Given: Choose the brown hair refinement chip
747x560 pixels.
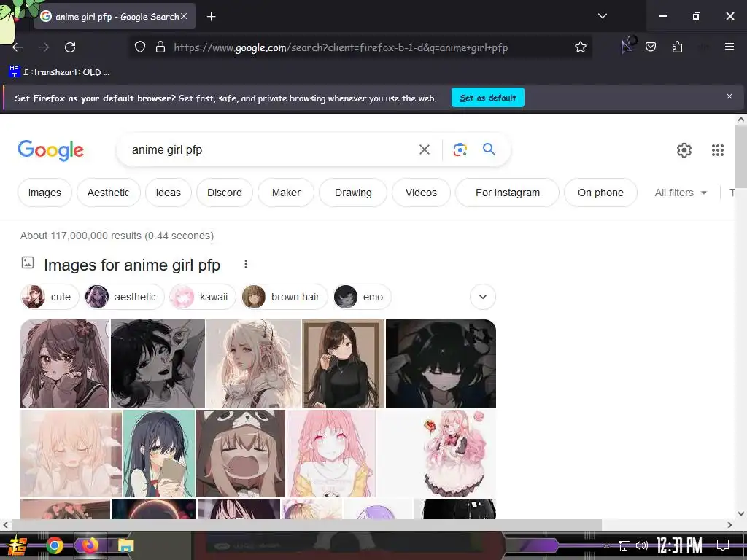Looking at the screenshot, I should (x=285, y=297).
